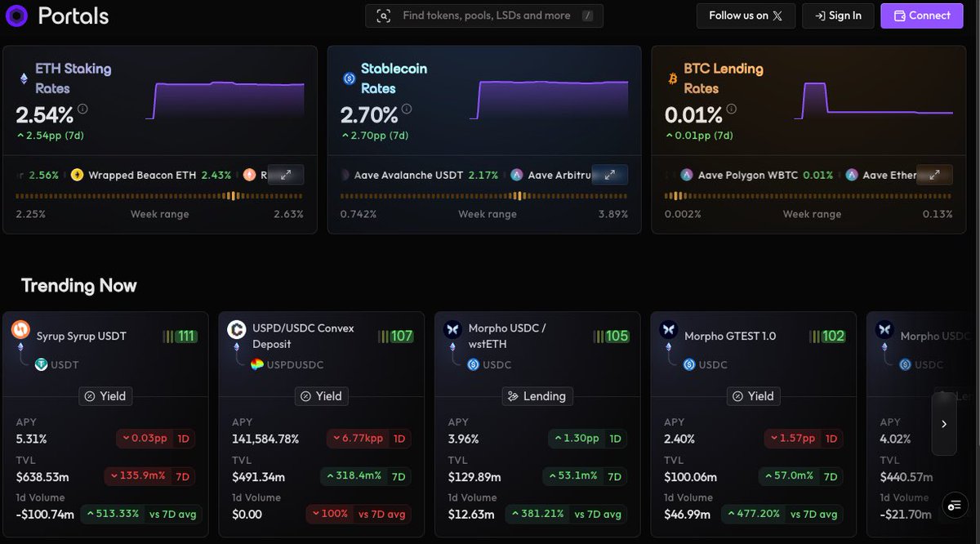
Task: Open the Follow us on X link
Action: tap(745, 16)
